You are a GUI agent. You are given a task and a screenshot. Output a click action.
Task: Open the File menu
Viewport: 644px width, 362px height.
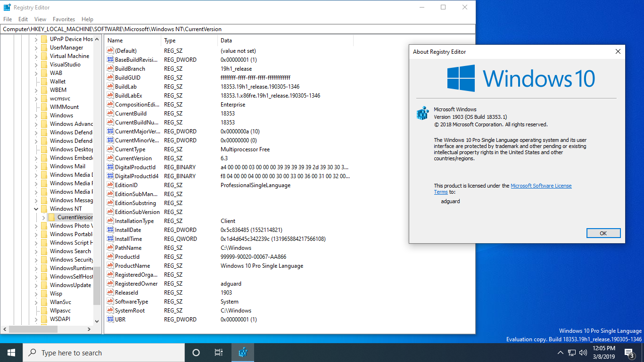(8, 19)
